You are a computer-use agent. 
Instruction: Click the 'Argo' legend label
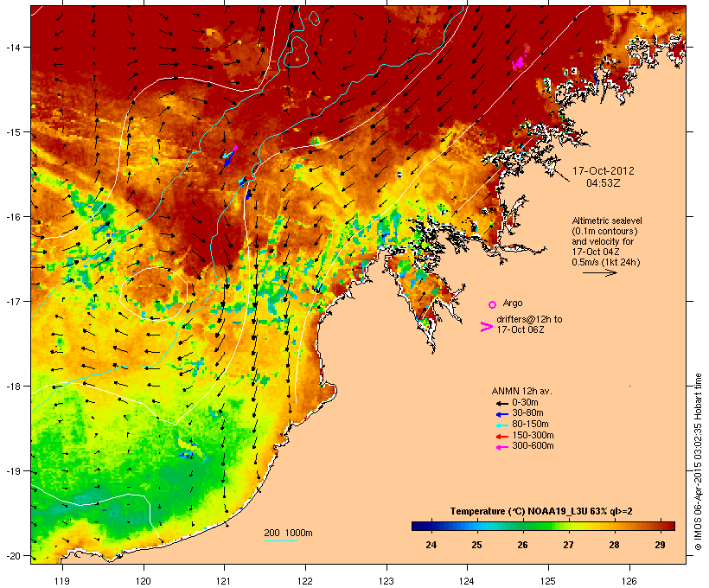tap(513, 303)
